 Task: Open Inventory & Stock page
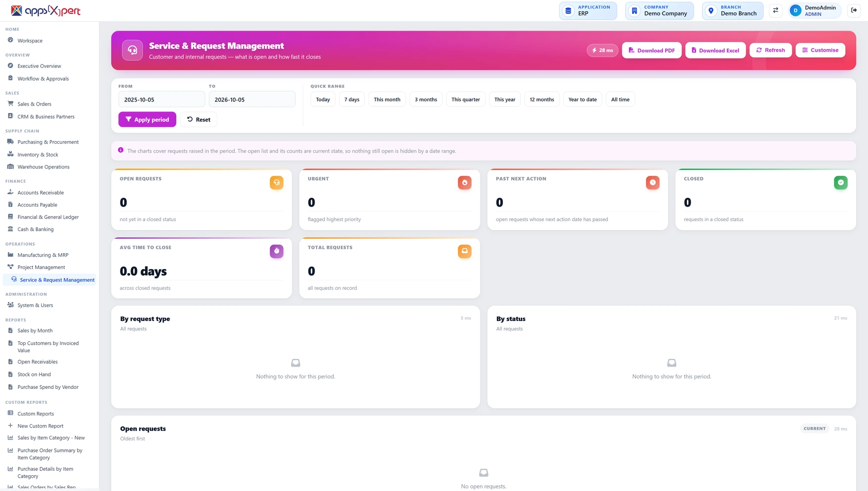pyautogui.click(x=38, y=155)
